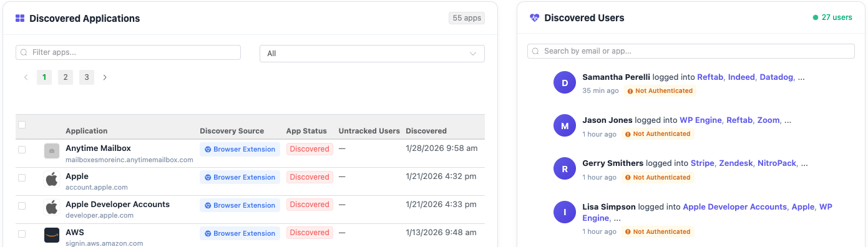Click the account.apple.com domain text

97,187
